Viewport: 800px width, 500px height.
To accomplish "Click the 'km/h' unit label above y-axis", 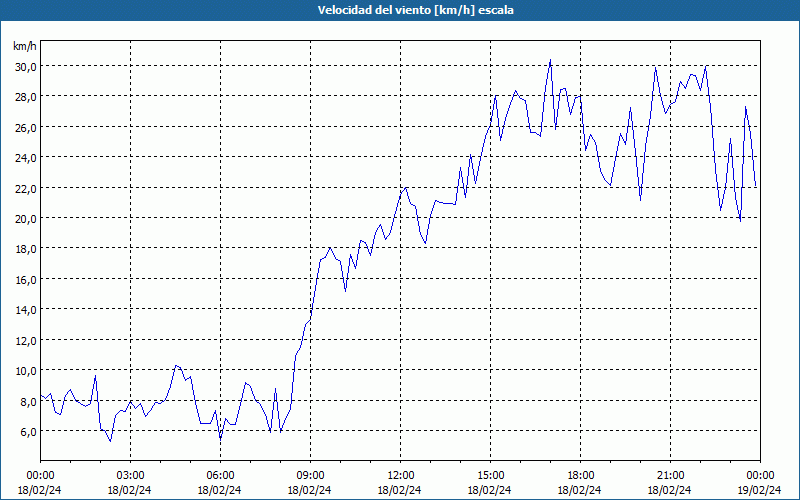I will click(25, 46).
